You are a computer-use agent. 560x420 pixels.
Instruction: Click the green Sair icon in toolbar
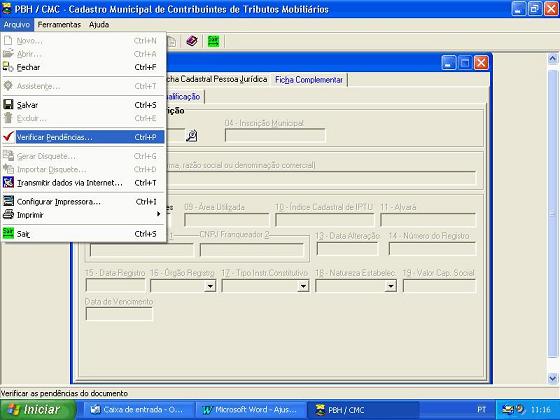213,41
